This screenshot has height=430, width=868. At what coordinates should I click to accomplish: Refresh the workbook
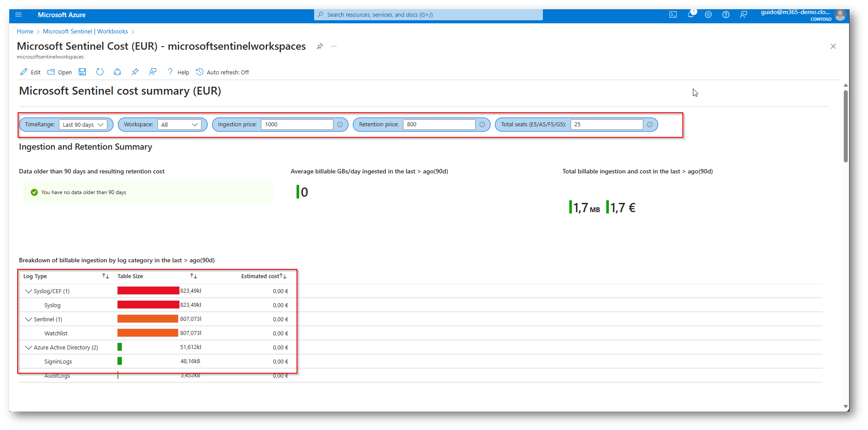click(x=100, y=72)
